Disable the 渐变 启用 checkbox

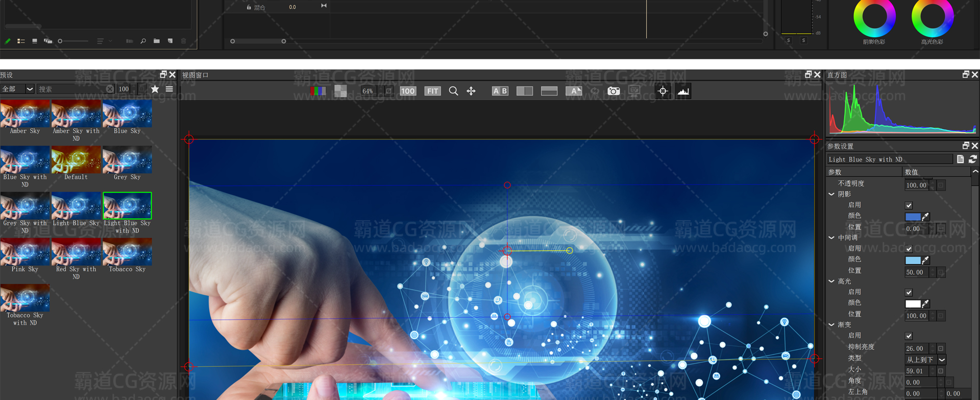pyautogui.click(x=909, y=336)
